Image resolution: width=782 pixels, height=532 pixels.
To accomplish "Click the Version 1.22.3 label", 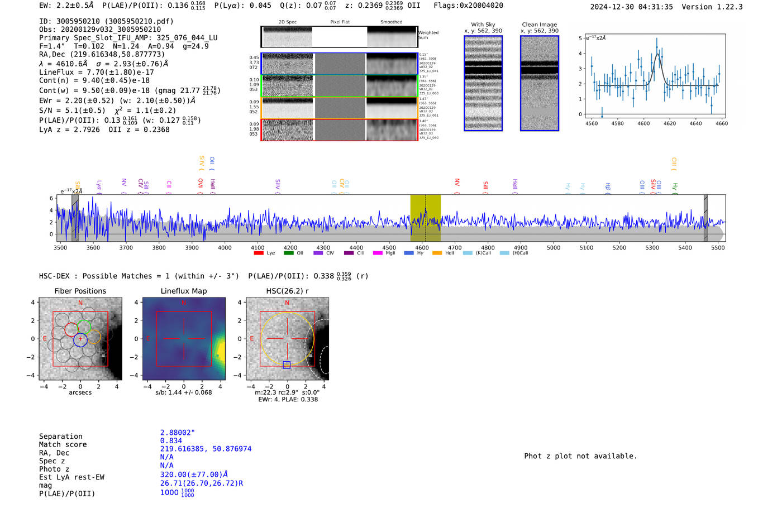I will (x=713, y=7).
